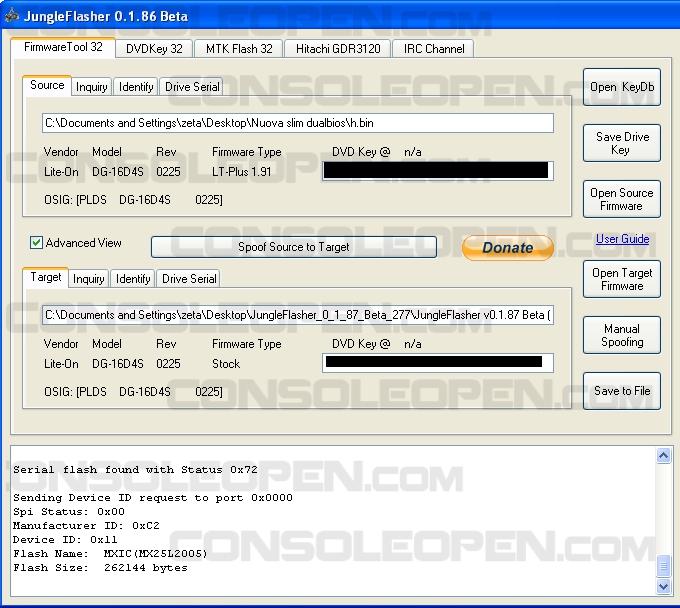Click the 'Device ID: 0x11' log line
The image size is (680, 608).
coord(65,540)
